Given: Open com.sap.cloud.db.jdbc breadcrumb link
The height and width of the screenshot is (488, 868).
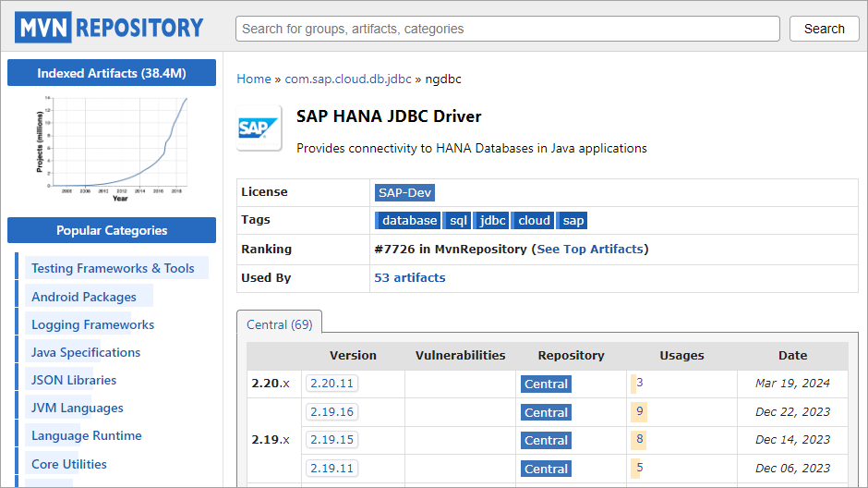Looking at the screenshot, I should pos(348,79).
